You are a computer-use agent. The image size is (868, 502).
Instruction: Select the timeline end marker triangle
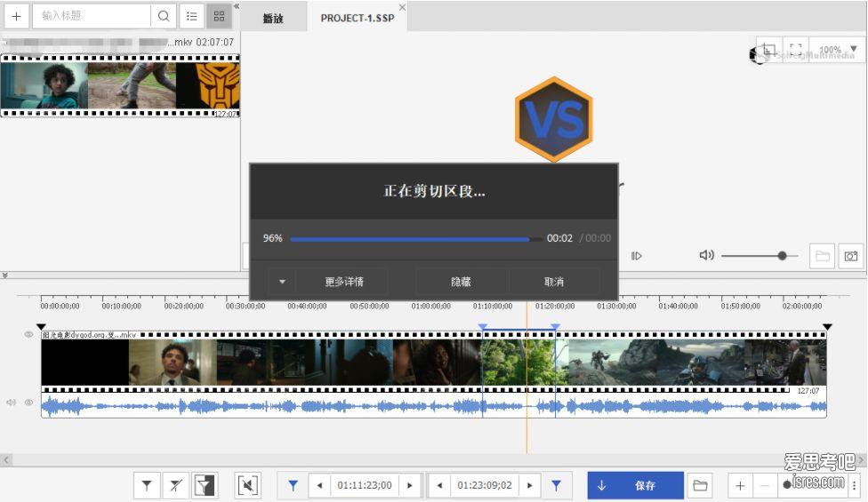827,327
